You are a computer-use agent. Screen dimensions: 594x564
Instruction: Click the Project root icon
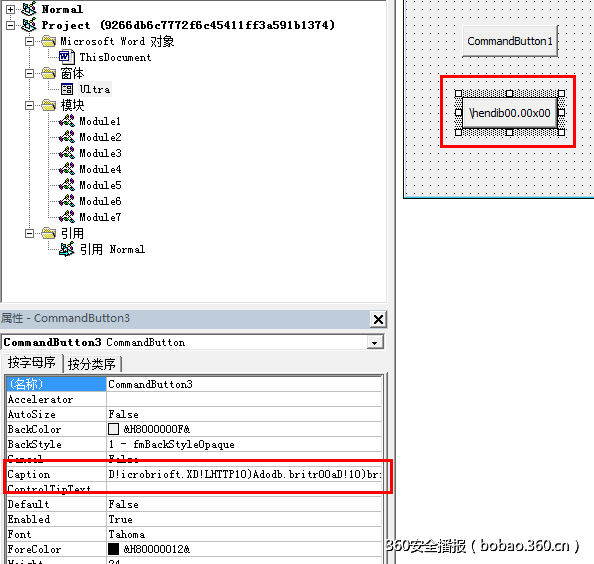[x=29, y=25]
